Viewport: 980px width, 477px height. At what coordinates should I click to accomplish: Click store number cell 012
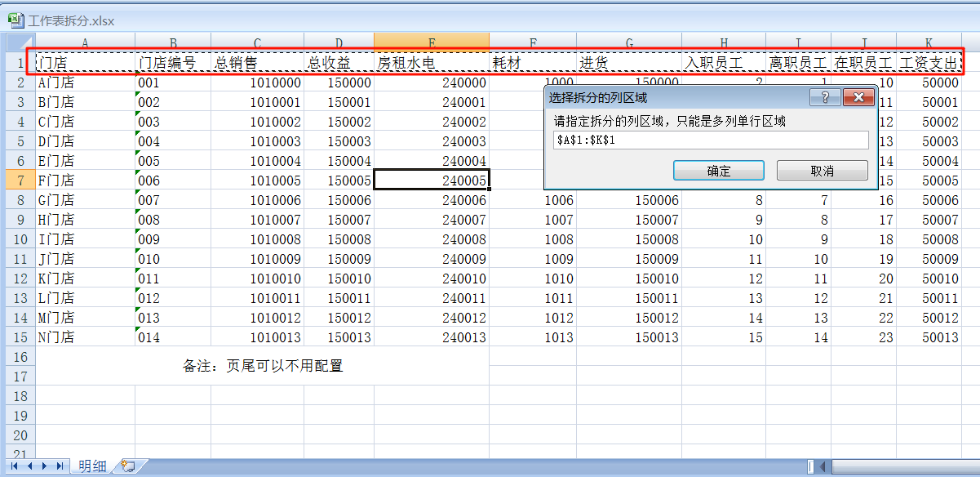click(173, 298)
